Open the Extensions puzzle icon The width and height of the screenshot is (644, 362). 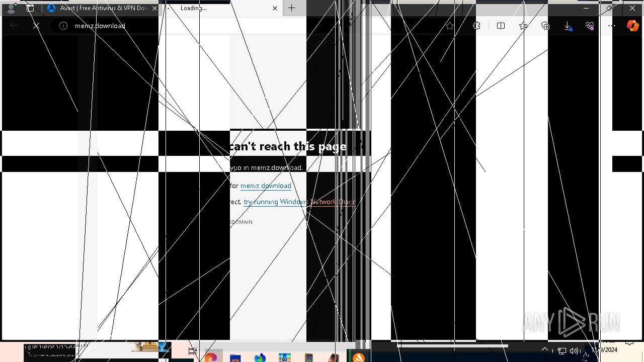click(476, 26)
